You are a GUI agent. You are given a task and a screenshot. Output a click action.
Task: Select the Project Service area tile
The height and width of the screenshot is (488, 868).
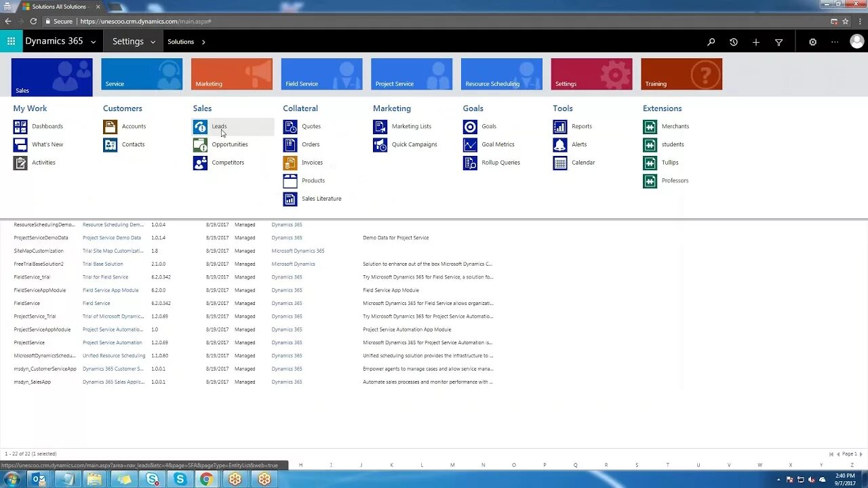click(x=412, y=75)
